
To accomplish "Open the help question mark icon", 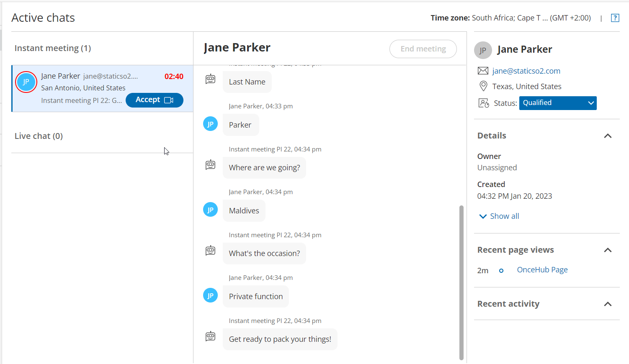I will 615,18.
